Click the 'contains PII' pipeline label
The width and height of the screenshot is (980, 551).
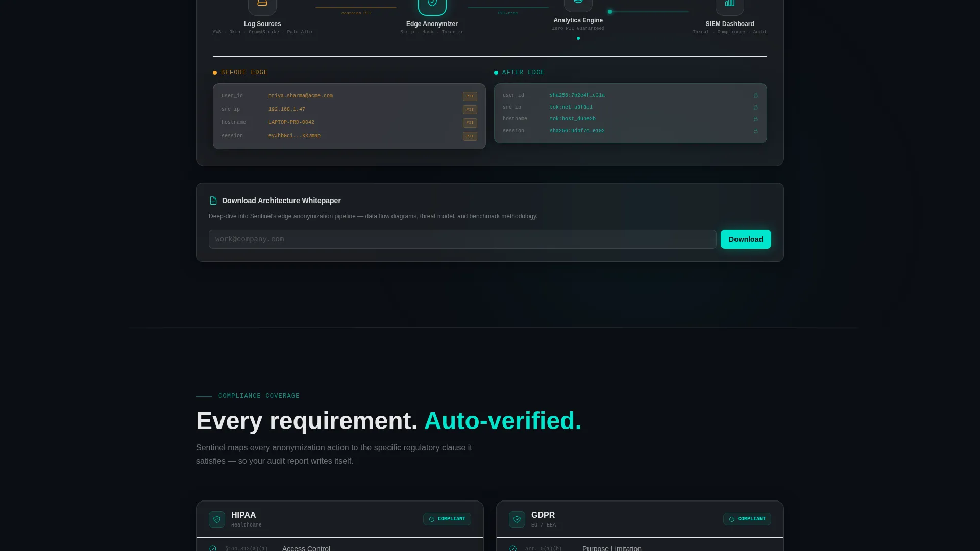(356, 13)
